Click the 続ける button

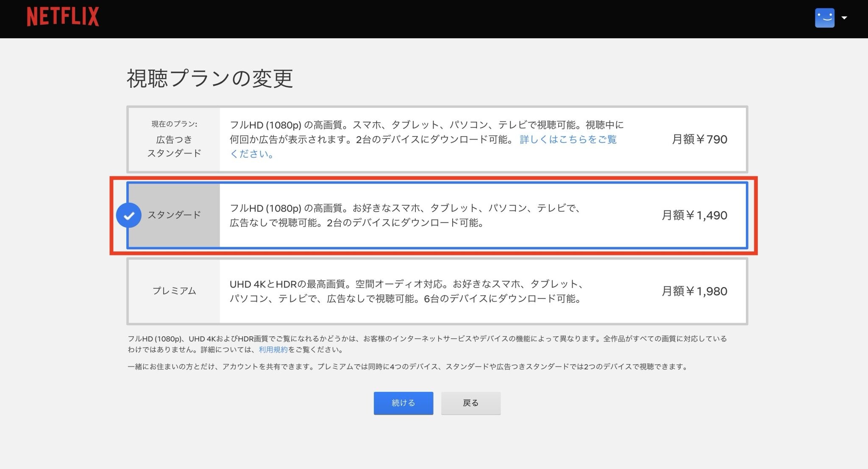[x=403, y=403]
